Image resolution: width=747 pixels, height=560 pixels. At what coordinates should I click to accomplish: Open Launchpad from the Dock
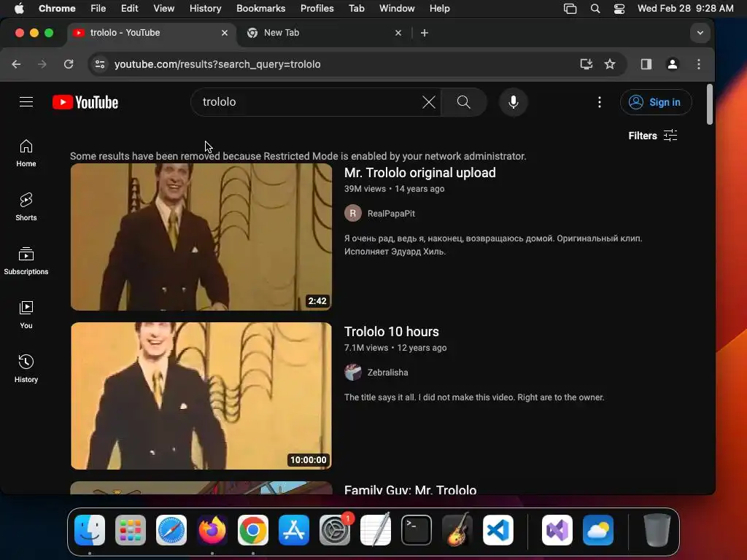[x=131, y=530]
